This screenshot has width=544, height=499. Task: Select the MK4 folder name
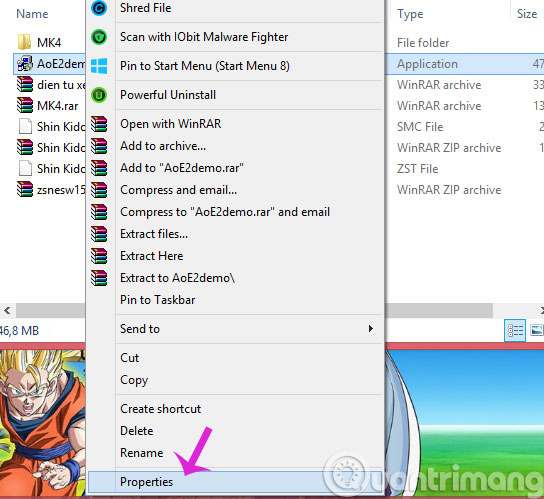[49, 43]
